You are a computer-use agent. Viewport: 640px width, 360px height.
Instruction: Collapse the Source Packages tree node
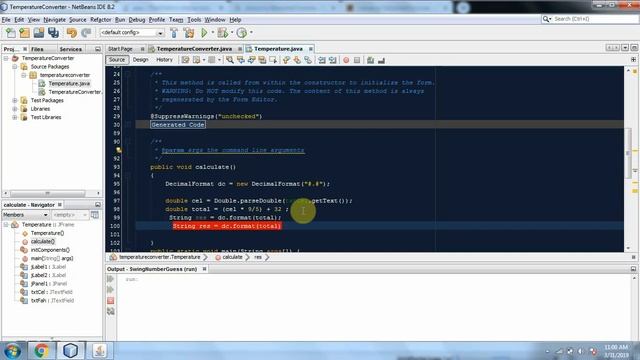coord(15,67)
